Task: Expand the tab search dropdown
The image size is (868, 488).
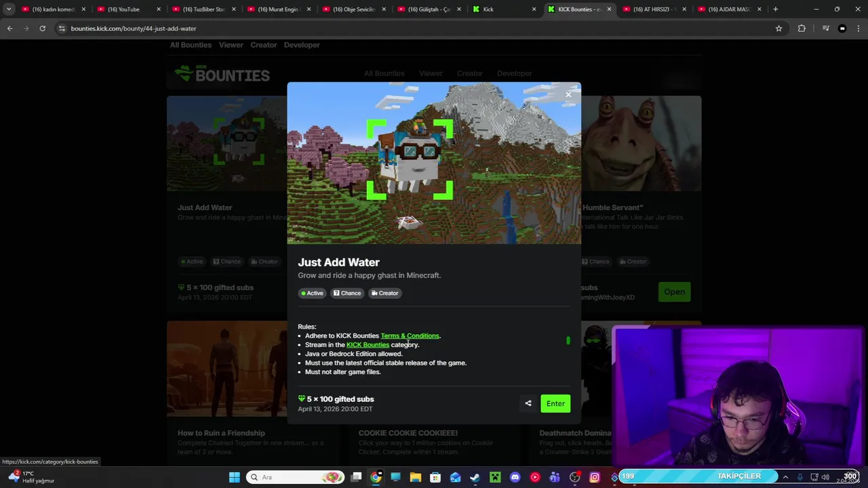Action: point(9,9)
